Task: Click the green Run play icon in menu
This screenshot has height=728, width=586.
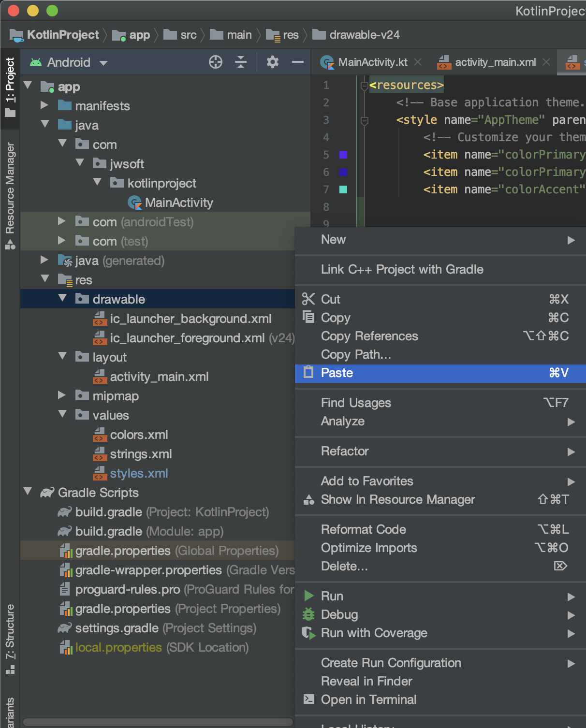Action: pyautogui.click(x=309, y=596)
